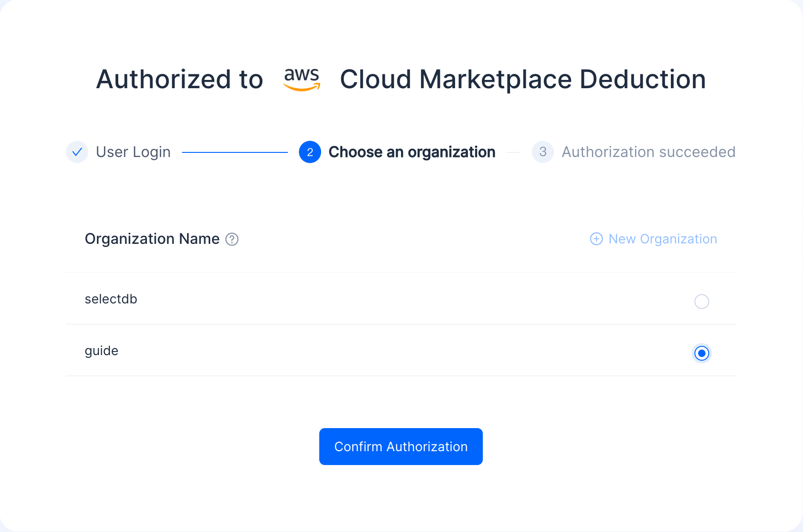803x532 pixels.
Task: Click the step 3 circle icon
Action: (543, 152)
